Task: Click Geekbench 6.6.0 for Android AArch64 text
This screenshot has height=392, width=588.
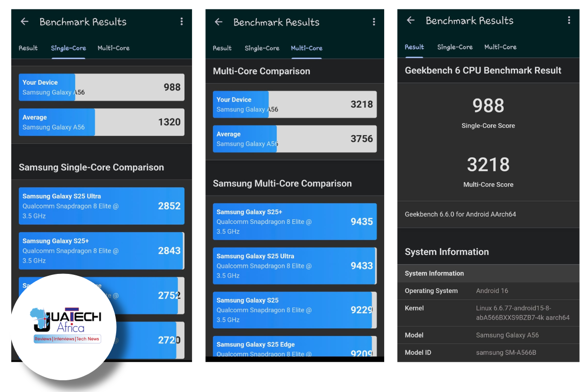Action: 460,214
